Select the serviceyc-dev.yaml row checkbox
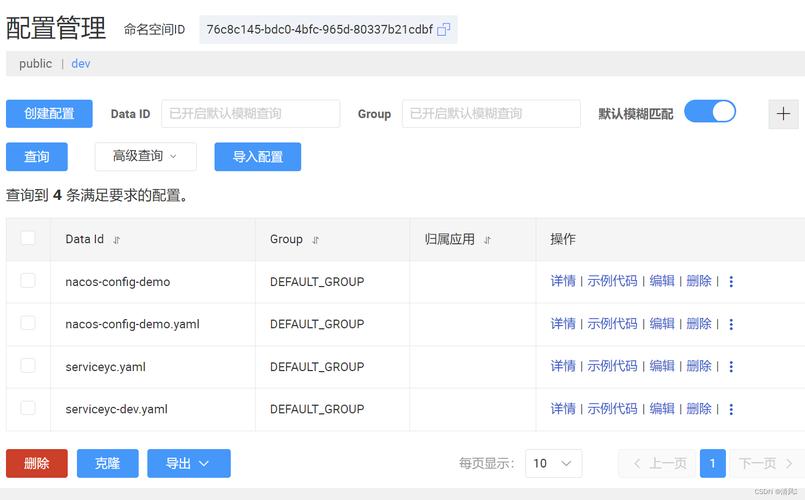The image size is (805, 500). tap(28, 409)
